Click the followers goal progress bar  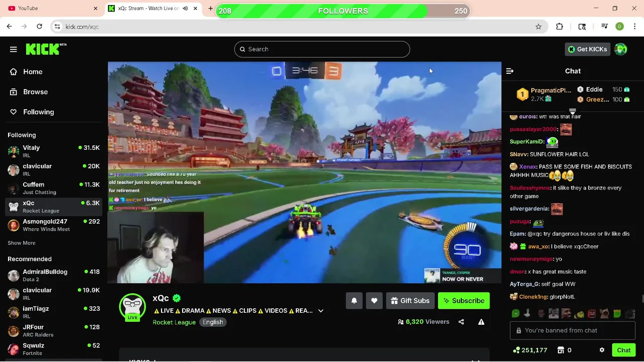click(343, 11)
